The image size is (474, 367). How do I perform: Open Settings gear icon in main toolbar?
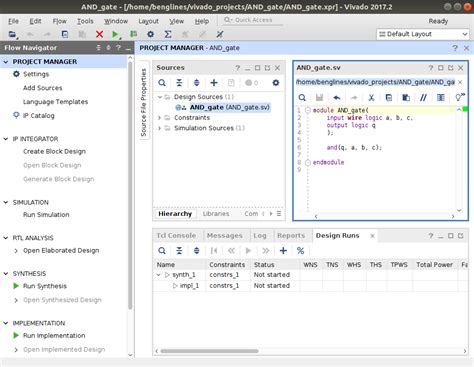[x=151, y=34]
